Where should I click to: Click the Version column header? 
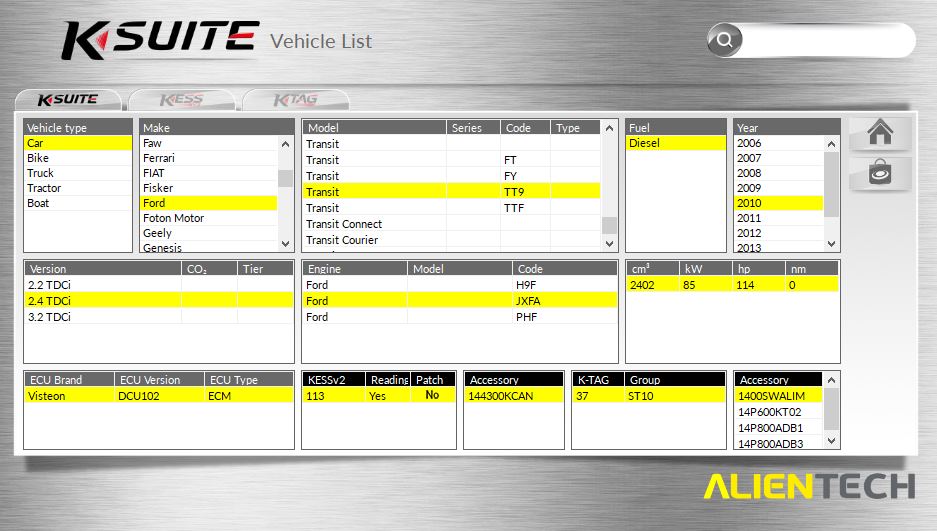click(103, 269)
